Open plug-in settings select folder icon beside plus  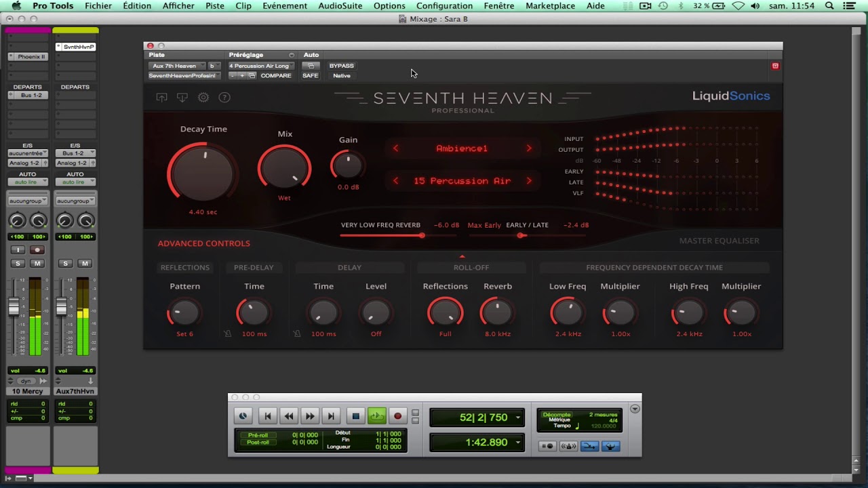252,76
